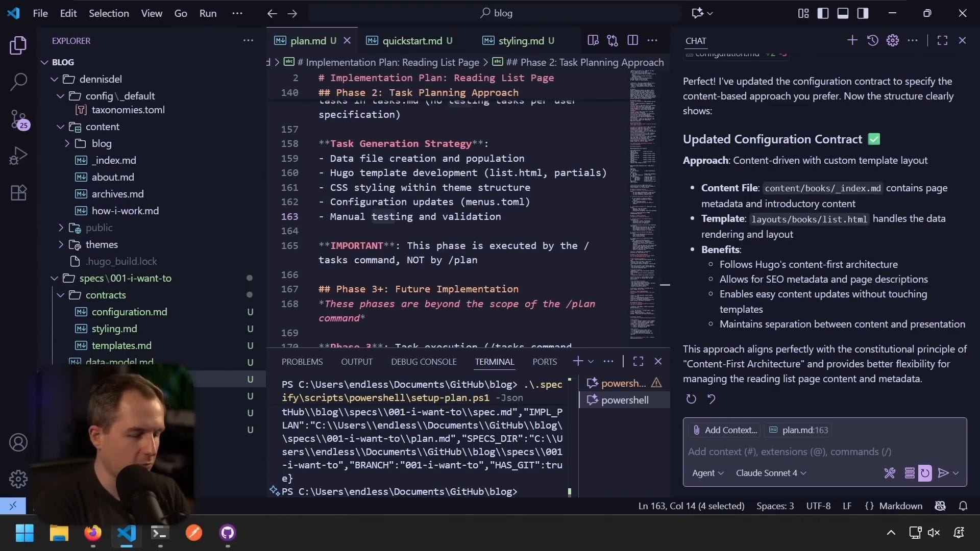Show chat history in Chat panel
The image size is (980, 551).
coord(872,40)
